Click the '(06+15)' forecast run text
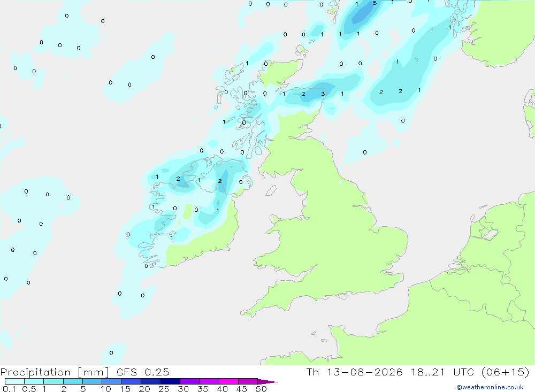The height and width of the screenshot is (392, 535). click(x=506, y=372)
